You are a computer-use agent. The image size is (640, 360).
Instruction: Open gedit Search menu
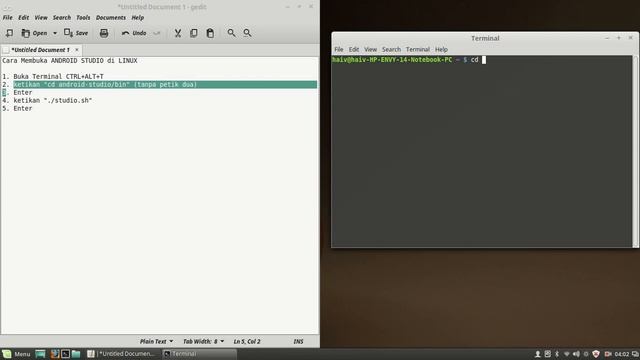click(x=62, y=18)
